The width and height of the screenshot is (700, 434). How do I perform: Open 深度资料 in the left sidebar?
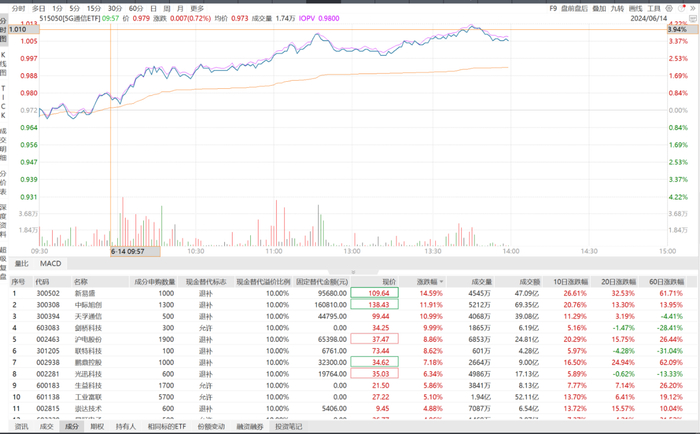4,221
